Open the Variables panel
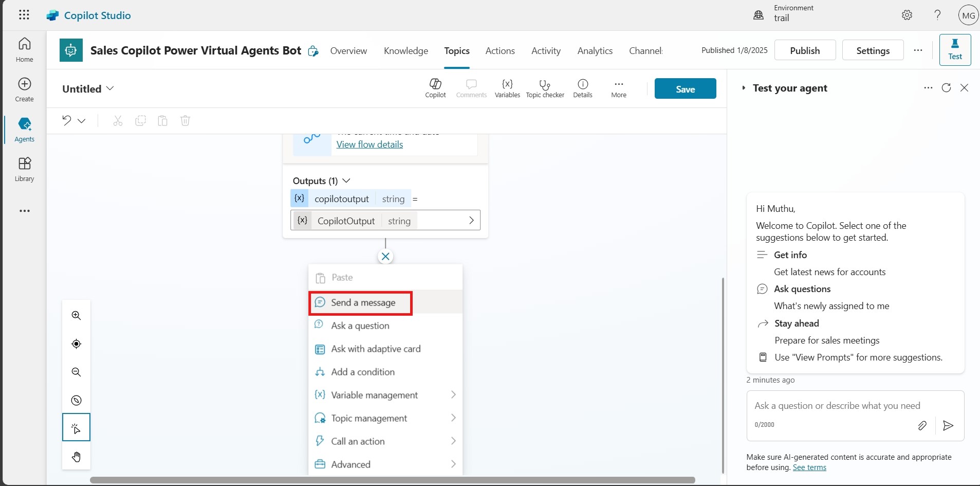This screenshot has height=486, width=980. pyautogui.click(x=507, y=88)
